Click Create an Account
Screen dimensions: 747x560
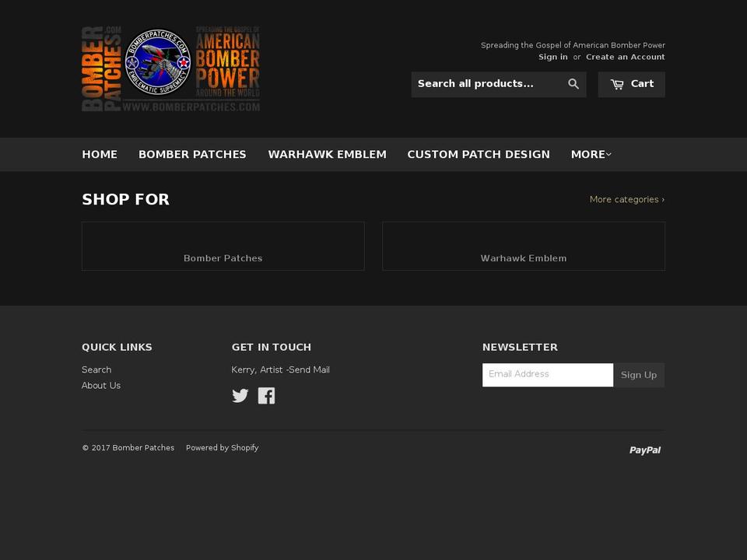[x=626, y=56]
